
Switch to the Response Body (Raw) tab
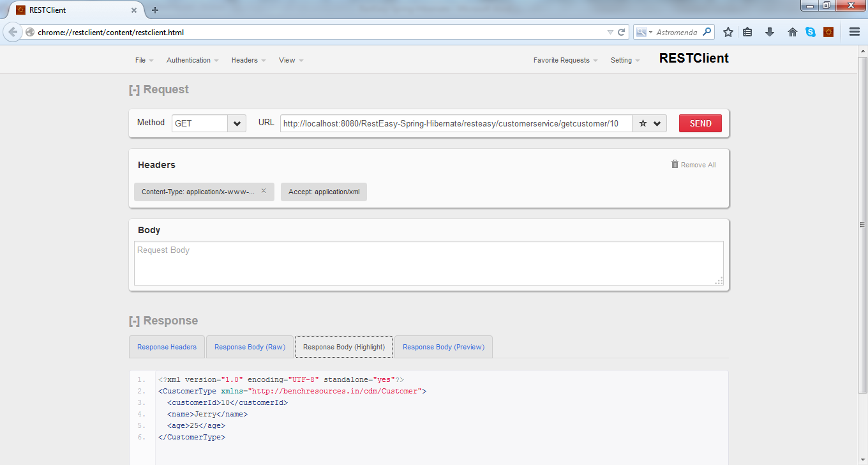pyautogui.click(x=250, y=347)
